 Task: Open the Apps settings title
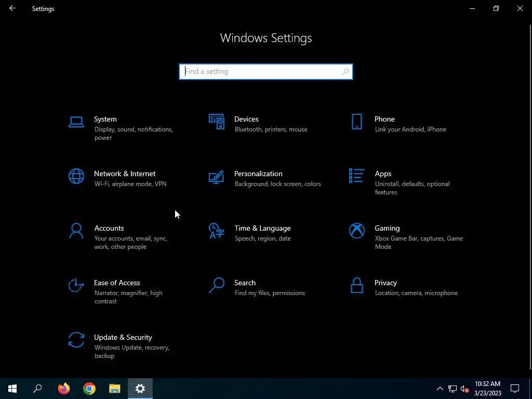(383, 174)
